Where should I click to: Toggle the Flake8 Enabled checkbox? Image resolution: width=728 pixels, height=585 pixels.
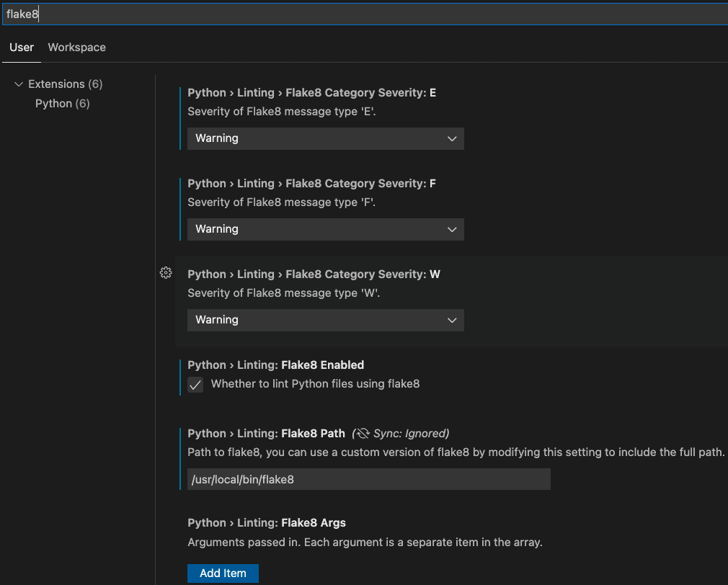click(195, 385)
